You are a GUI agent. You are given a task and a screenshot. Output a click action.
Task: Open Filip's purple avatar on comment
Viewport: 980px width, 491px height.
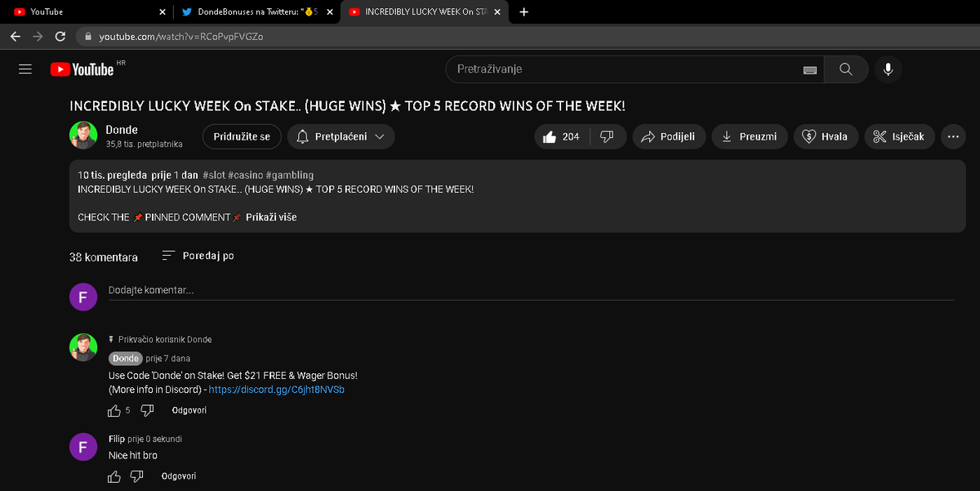(83, 447)
